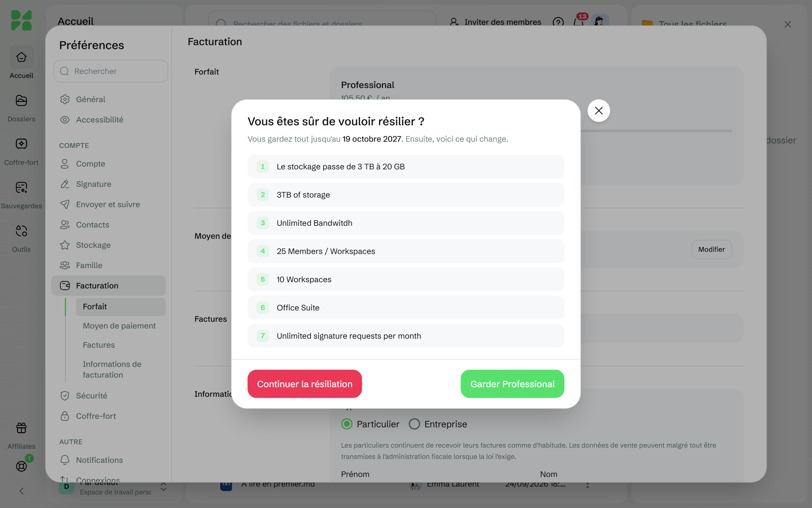Image resolution: width=812 pixels, height=508 pixels.
Task: Click the Sécurité shield icon
Action: tap(65, 396)
